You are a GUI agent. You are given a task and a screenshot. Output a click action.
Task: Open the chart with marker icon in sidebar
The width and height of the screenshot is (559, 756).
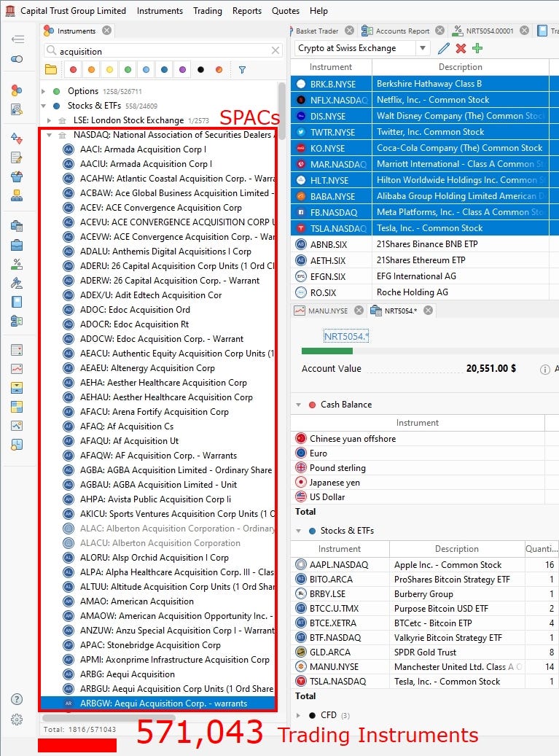tap(17, 426)
